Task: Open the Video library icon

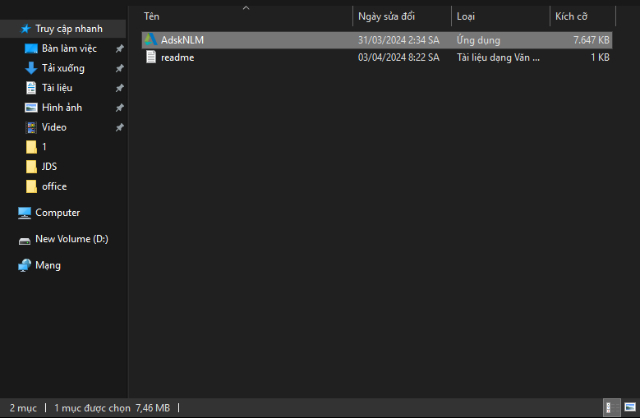Action: tap(31, 127)
